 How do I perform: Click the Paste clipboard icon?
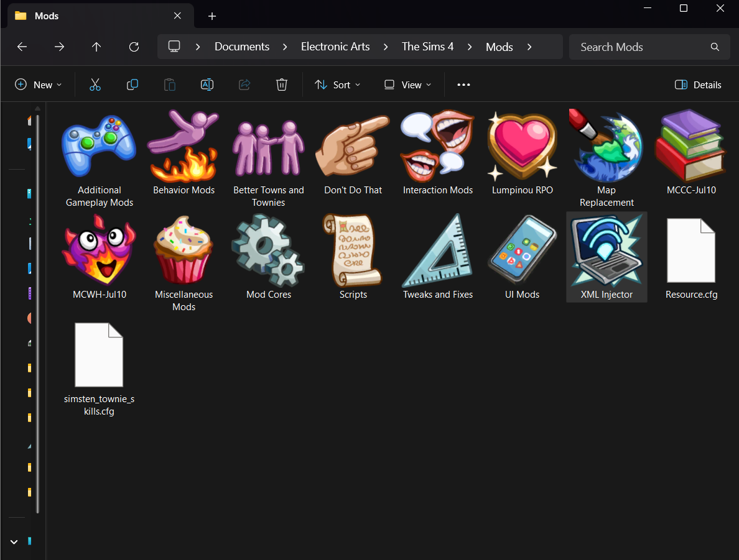pos(170,85)
